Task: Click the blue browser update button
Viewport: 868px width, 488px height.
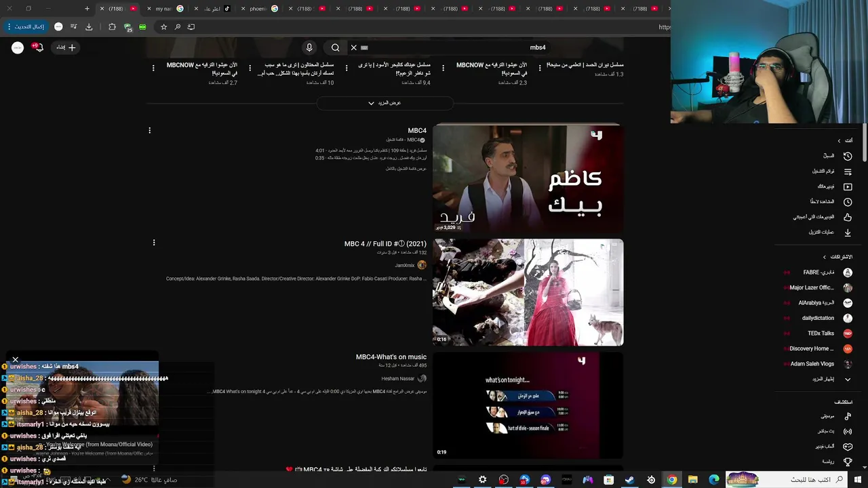Action: pyautogui.click(x=26, y=27)
